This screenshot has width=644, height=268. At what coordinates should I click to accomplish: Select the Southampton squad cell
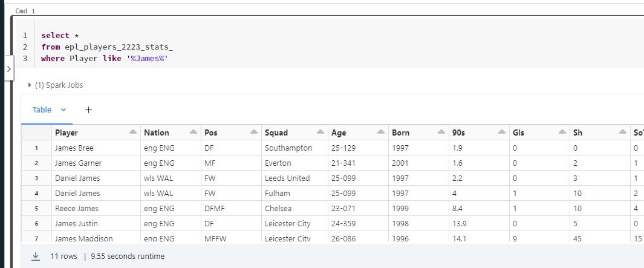(x=294, y=148)
